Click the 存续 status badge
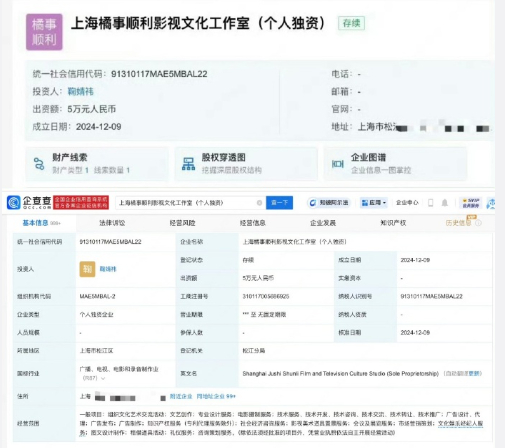Screen dimensions: 511x448 point(351,23)
